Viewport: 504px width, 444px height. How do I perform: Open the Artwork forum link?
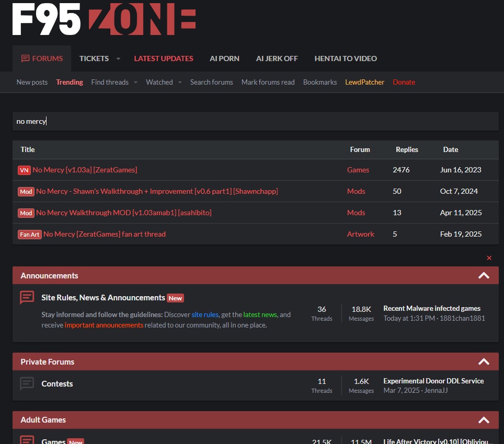pos(361,235)
